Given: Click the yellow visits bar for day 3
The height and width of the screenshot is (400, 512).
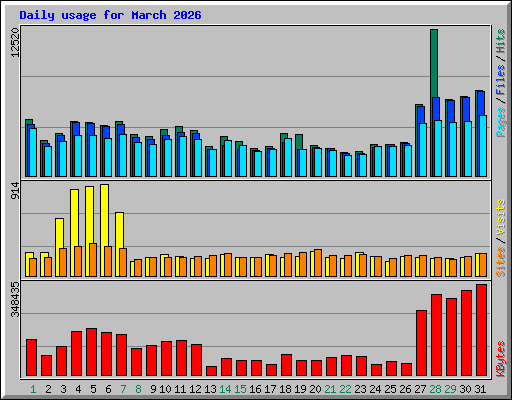Looking at the screenshot, I should pos(59,233).
